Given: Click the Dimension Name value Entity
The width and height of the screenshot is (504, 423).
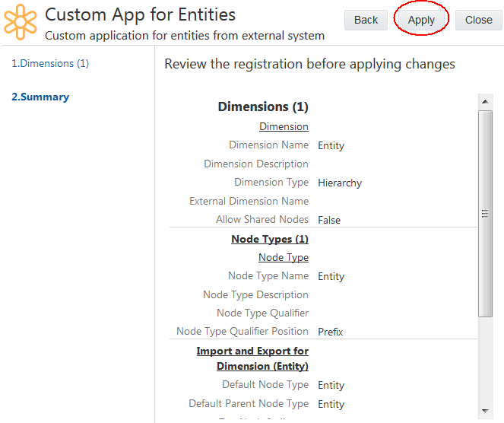Looking at the screenshot, I should click(x=331, y=145).
